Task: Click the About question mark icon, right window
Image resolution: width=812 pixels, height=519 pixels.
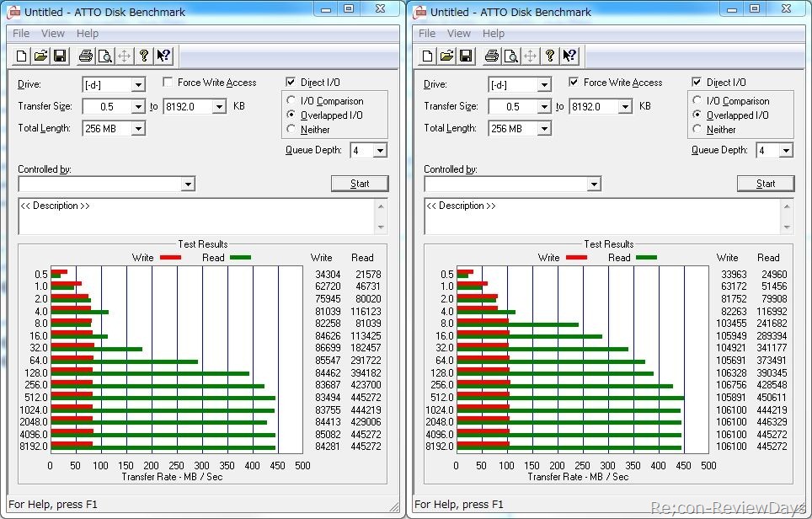Action: (550, 56)
